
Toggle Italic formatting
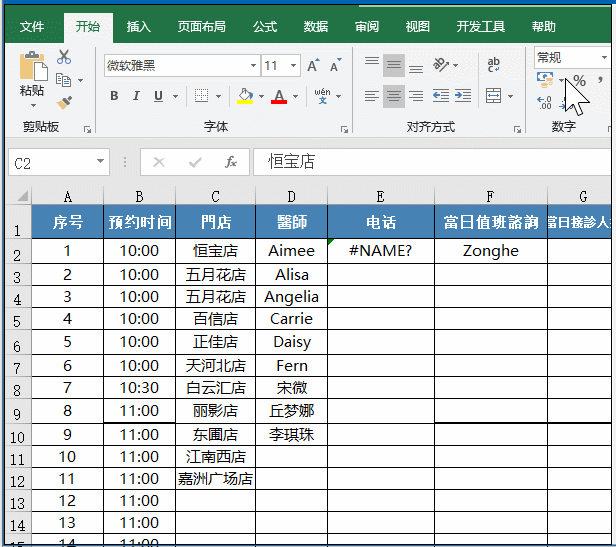pos(136,97)
